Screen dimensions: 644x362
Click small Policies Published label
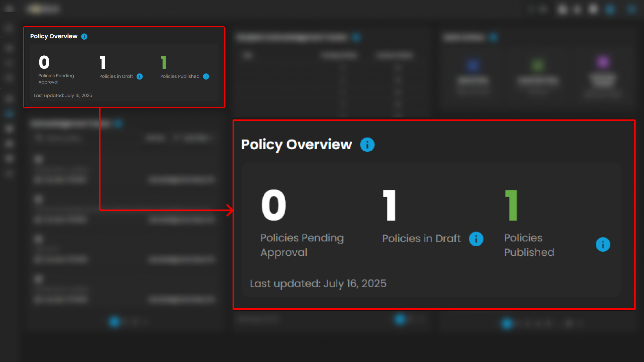[180, 76]
